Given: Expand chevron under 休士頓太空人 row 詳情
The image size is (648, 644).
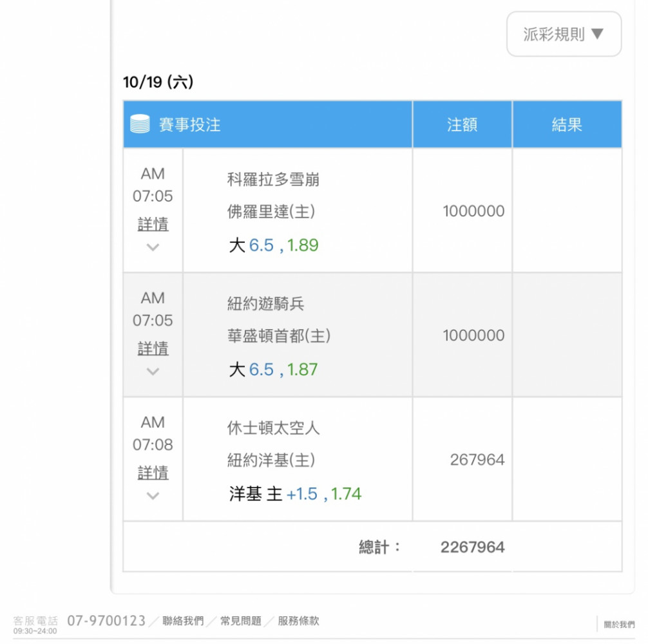Looking at the screenshot, I should click(x=153, y=496).
